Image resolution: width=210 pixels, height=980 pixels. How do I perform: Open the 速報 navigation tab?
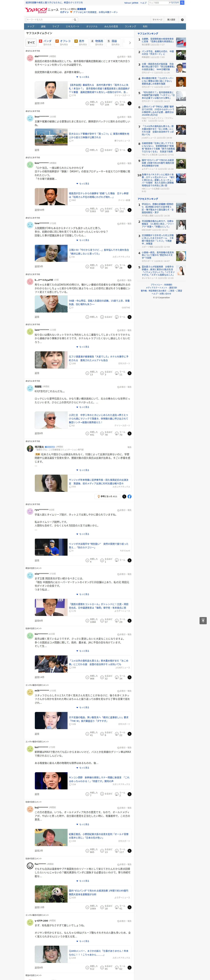pyautogui.click(x=43, y=27)
